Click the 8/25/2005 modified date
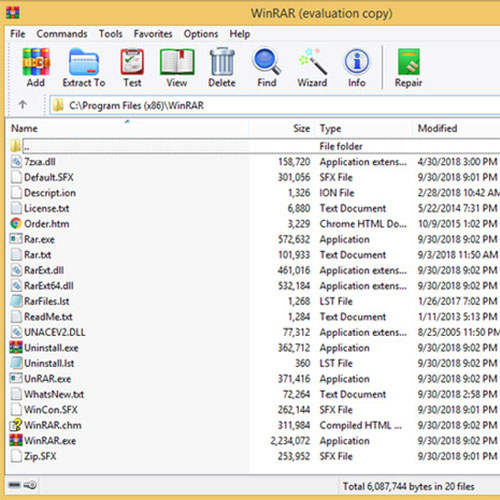 point(459,332)
